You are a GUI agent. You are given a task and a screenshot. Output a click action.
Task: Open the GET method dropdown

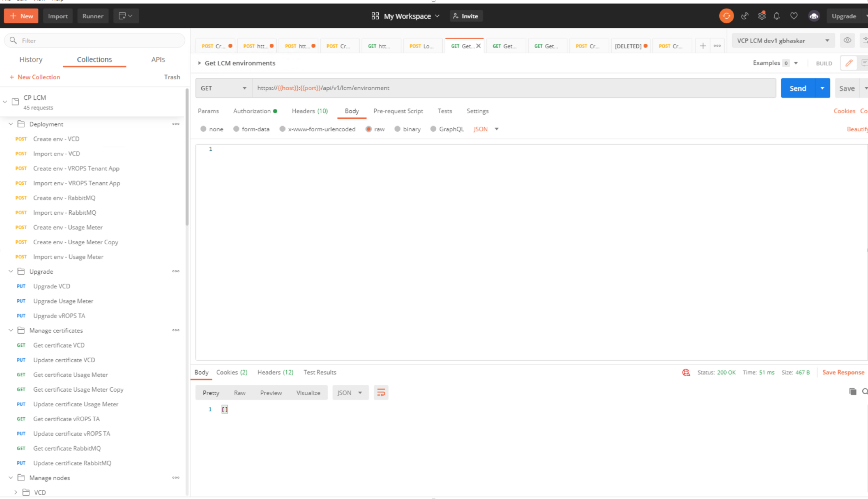tap(224, 88)
